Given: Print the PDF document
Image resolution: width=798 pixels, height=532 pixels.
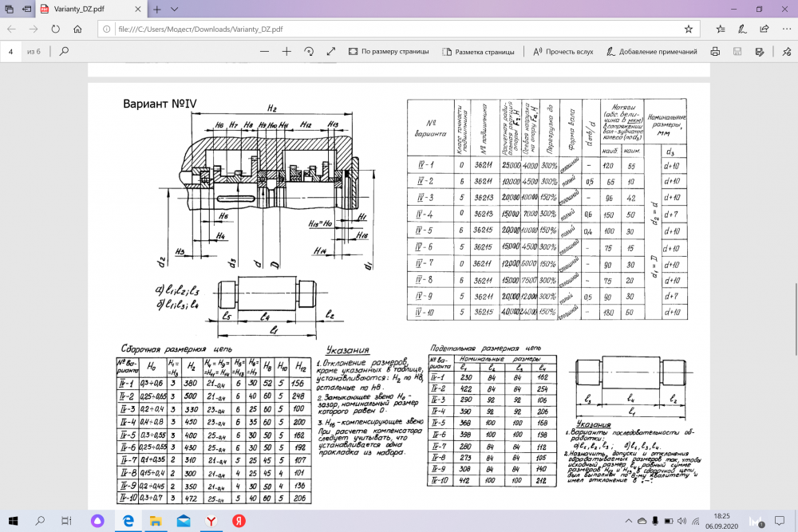Looking at the screenshot, I should [715, 51].
